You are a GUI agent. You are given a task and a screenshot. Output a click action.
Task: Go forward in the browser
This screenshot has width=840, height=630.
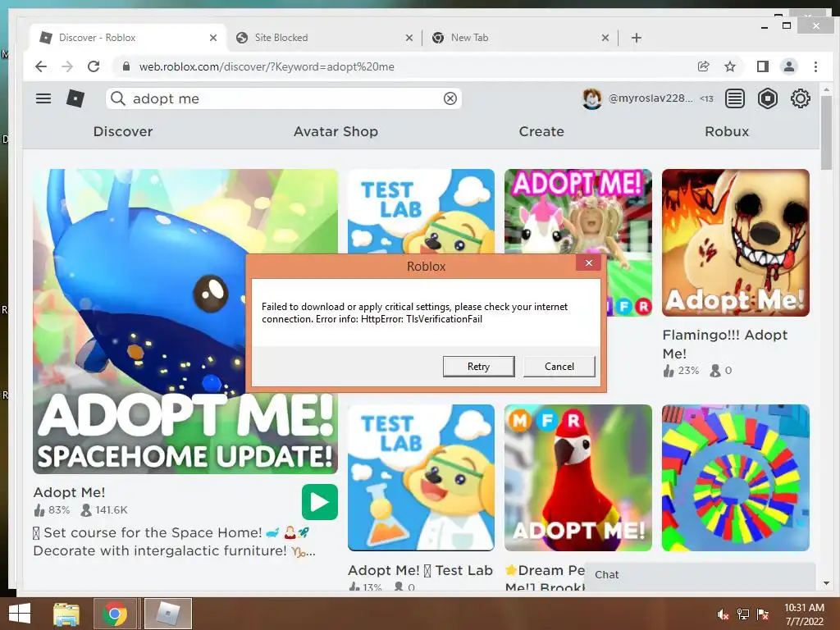click(67, 66)
